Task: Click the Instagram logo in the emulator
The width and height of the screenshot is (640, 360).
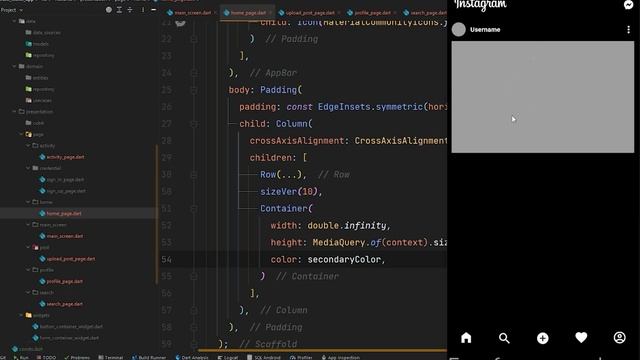Action: (480, 5)
